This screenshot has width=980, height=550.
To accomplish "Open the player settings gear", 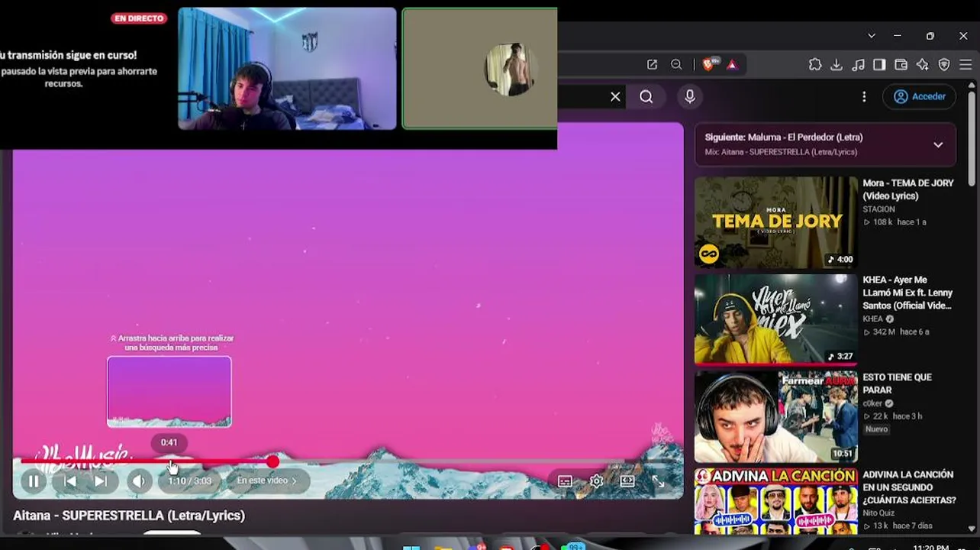I will click(x=596, y=481).
